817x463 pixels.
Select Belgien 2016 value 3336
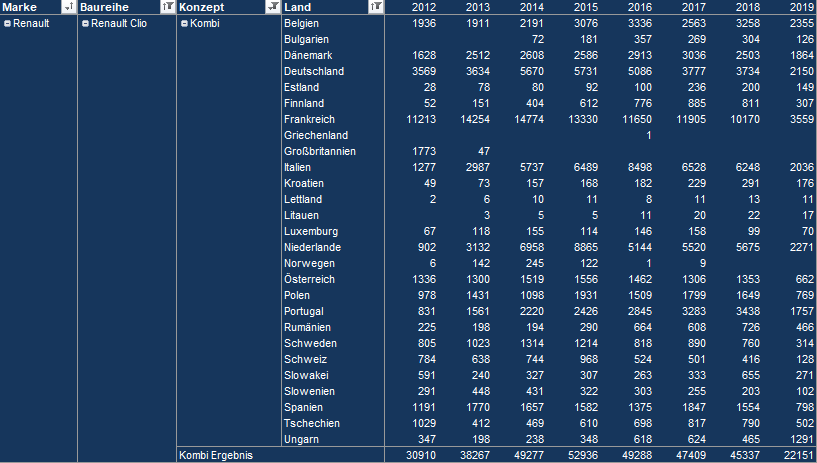(x=640, y=23)
